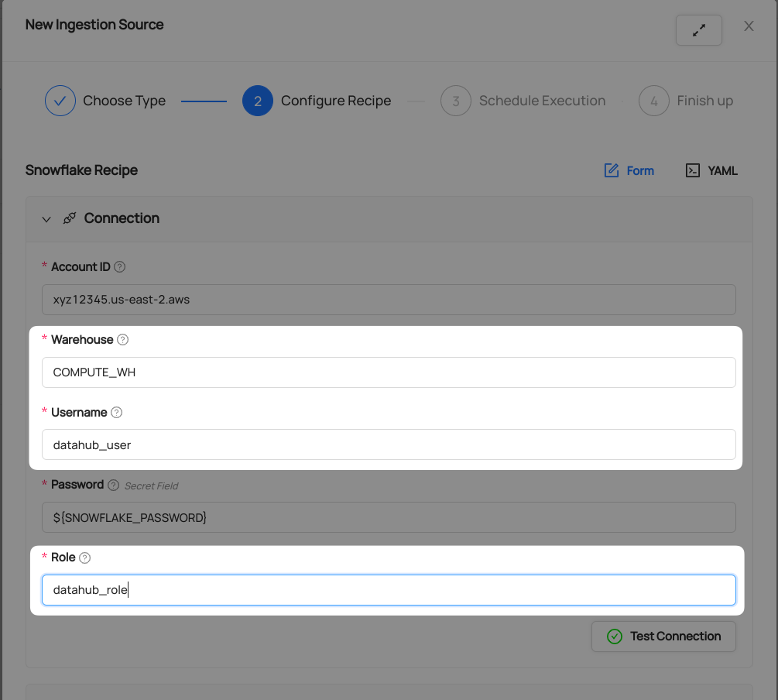Click the YAML terminal icon
Screen dimensions: 778x700
click(693, 170)
